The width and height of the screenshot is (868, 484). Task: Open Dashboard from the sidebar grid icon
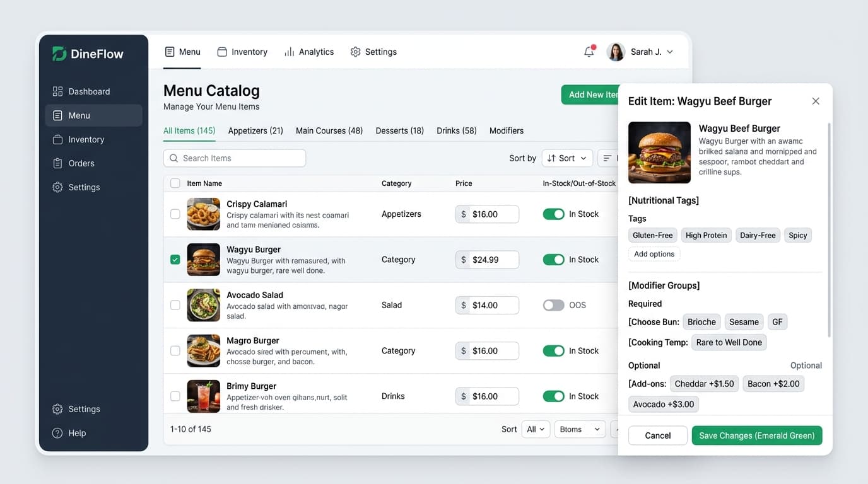coord(57,91)
